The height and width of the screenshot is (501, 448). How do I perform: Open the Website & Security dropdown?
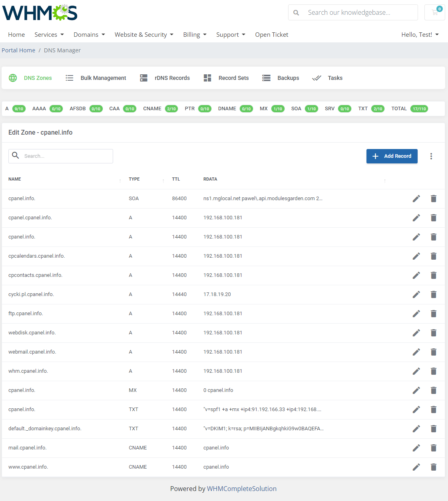pyautogui.click(x=144, y=35)
